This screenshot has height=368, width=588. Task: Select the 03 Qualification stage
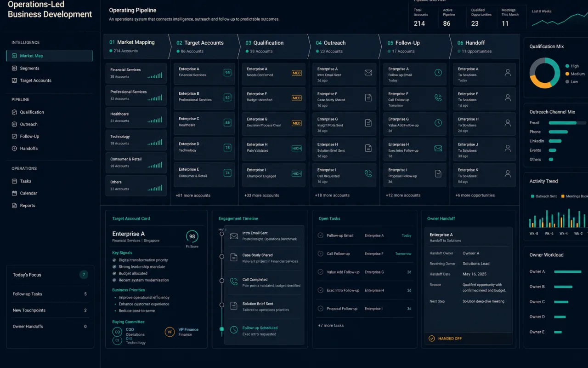pyautogui.click(x=274, y=46)
